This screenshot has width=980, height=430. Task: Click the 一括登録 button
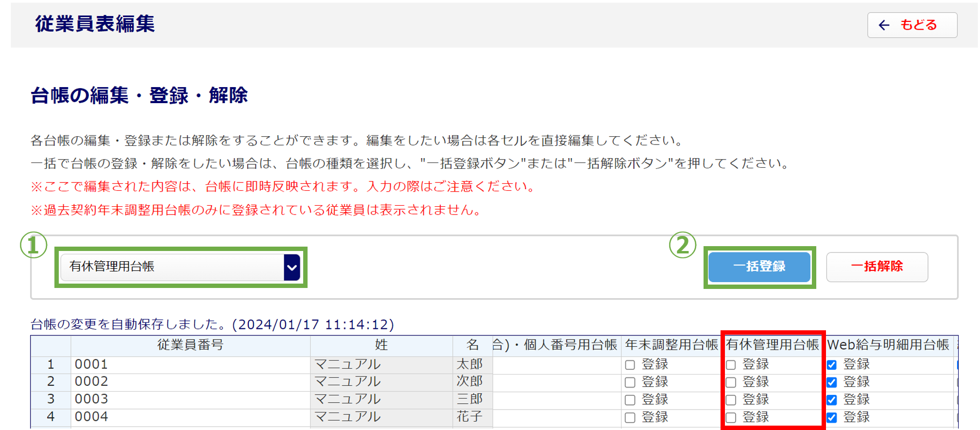click(759, 267)
